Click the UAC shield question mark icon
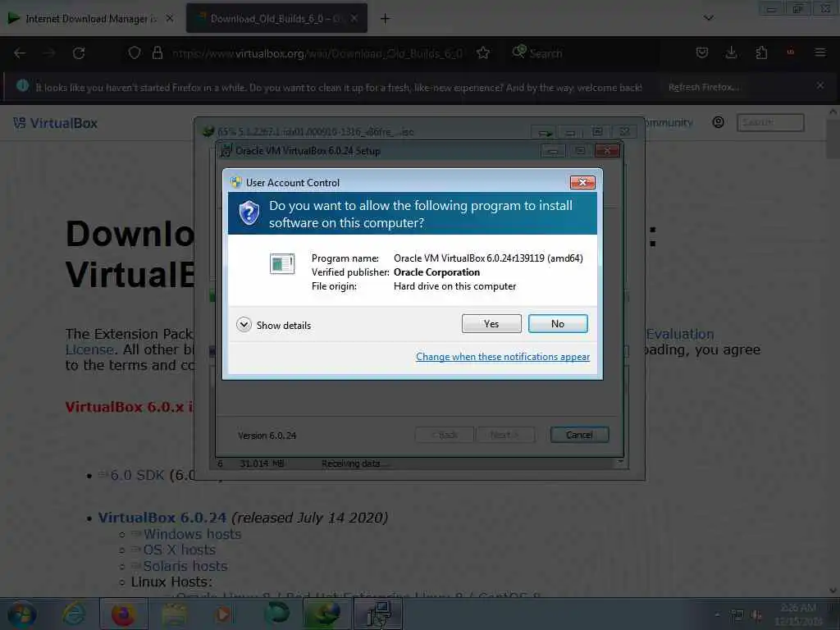 [249, 213]
